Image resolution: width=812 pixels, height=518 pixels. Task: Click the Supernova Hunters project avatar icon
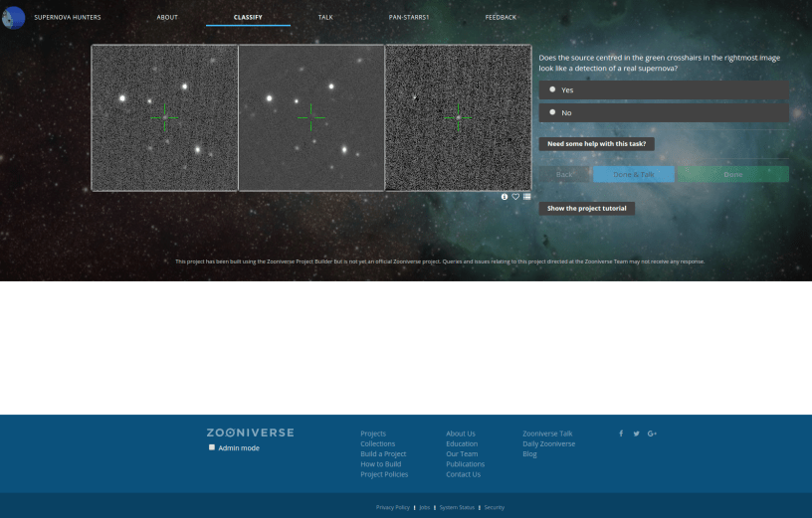(14, 17)
